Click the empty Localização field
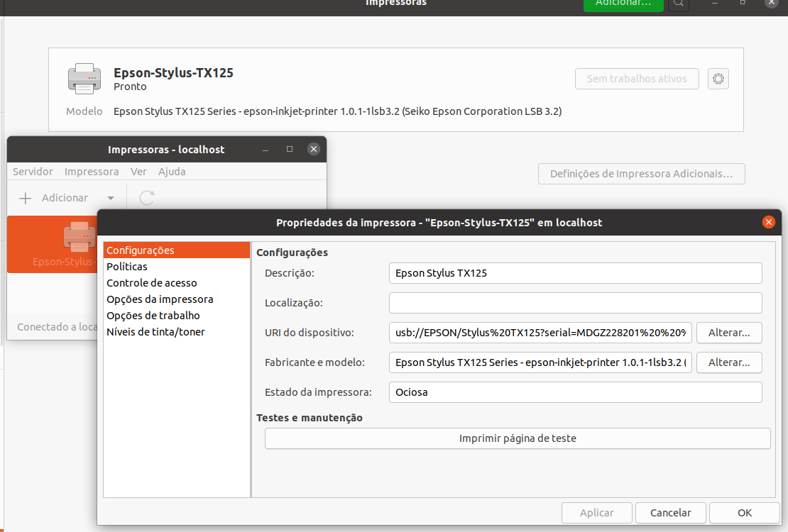The height and width of the screenshot is (532, 788). click(576, 303)
